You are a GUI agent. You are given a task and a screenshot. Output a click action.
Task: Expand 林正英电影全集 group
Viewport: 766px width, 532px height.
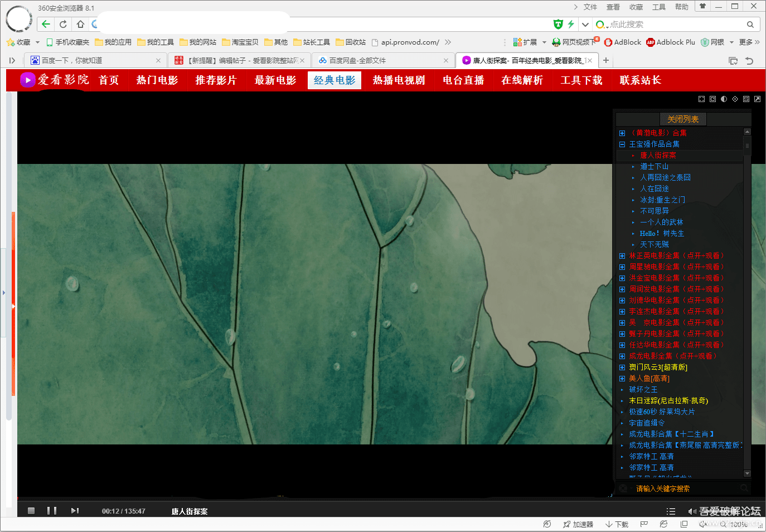coord(622,255)
